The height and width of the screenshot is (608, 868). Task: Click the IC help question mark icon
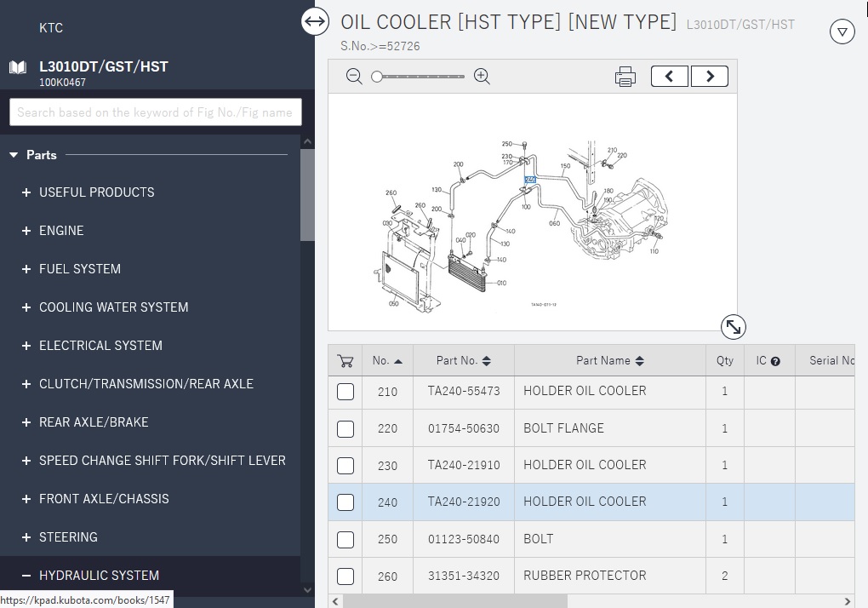(775, 362)
